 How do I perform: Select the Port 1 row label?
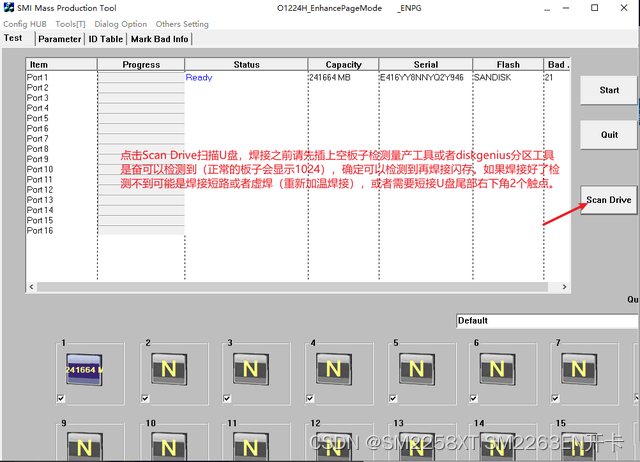click(37, 78)
